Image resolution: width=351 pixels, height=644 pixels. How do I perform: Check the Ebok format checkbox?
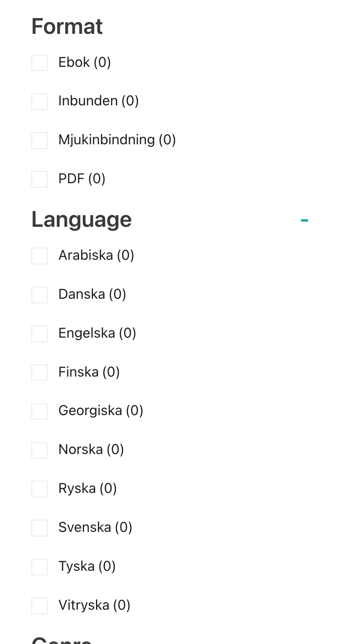pos(39,63)
